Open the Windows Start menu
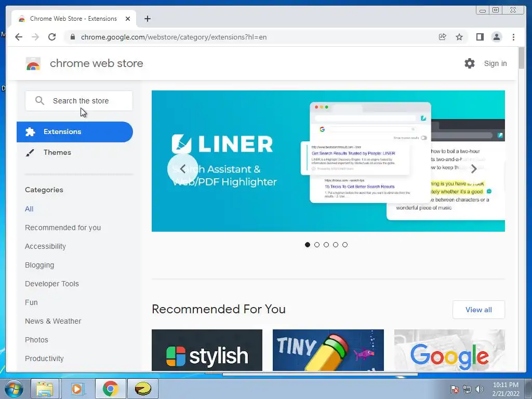The height and width of the screenshot is (399, 532). [x=14, y=389]
